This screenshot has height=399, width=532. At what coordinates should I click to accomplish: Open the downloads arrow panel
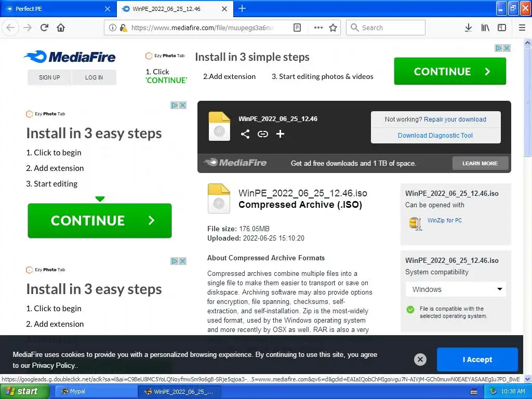point(468,28)
